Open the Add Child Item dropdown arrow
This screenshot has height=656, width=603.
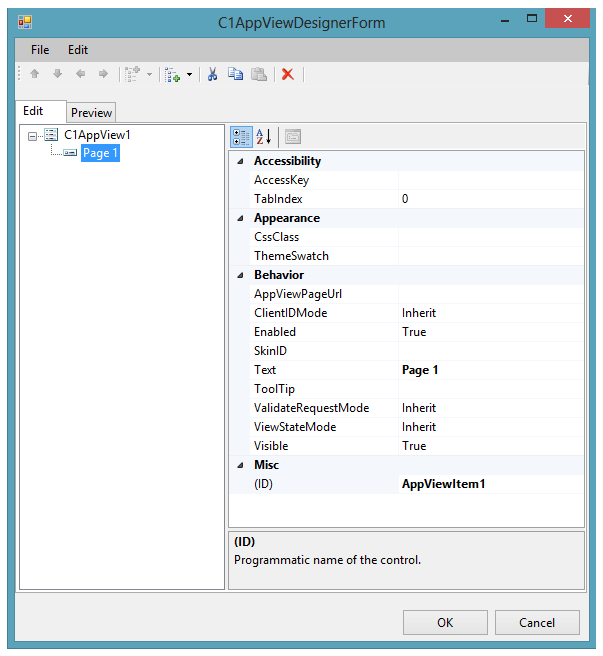click(x=190, y=75)
